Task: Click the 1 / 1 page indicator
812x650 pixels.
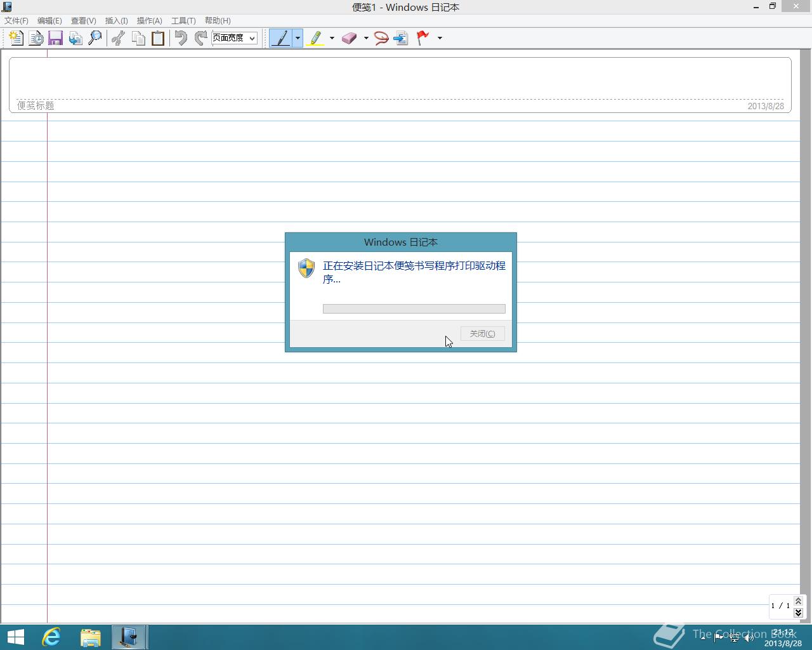Action: [781, 606]
